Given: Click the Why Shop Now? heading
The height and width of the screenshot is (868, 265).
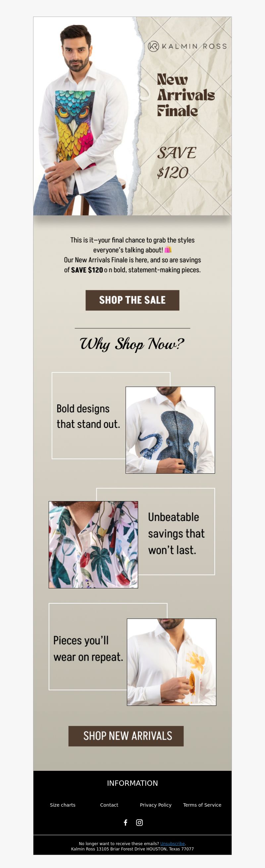Looking at the screenshot, I should [132, 344].
